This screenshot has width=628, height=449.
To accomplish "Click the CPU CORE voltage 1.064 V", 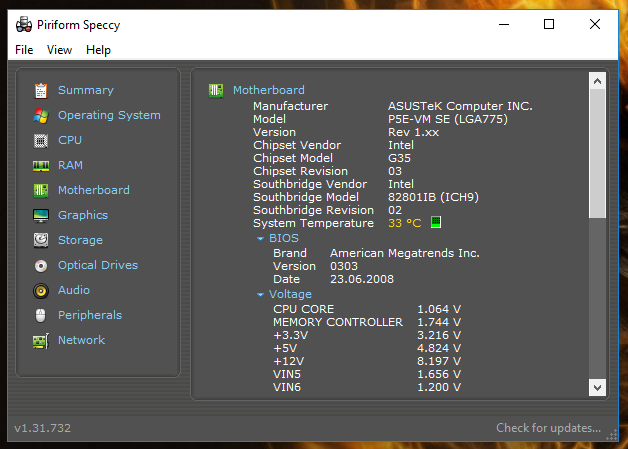I will [439, 309].
